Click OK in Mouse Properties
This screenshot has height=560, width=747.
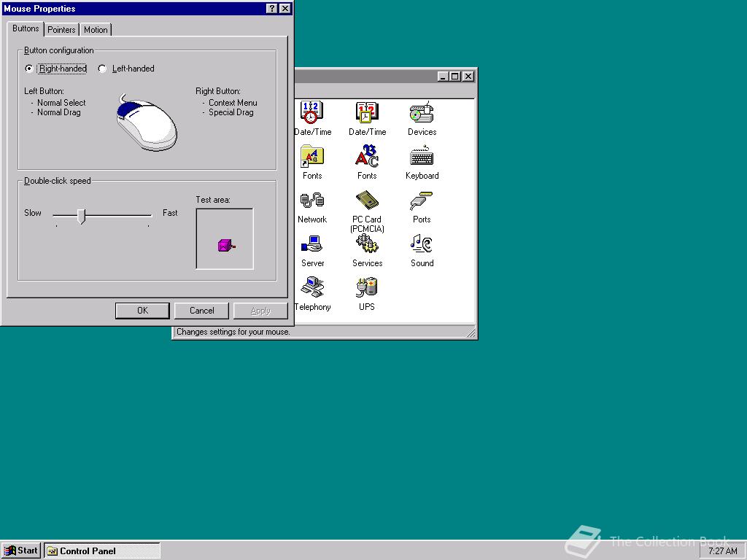pyautogui.click(x=142, y=311)
